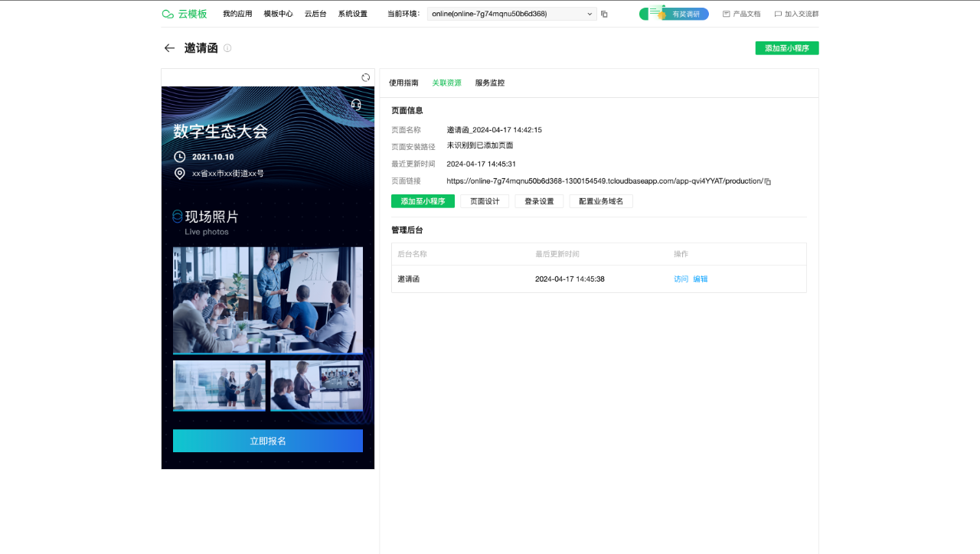Click the back arrow next to 邀请函
Image resolution: width=980 pixels, height=554 pixels.
point(169,48)
